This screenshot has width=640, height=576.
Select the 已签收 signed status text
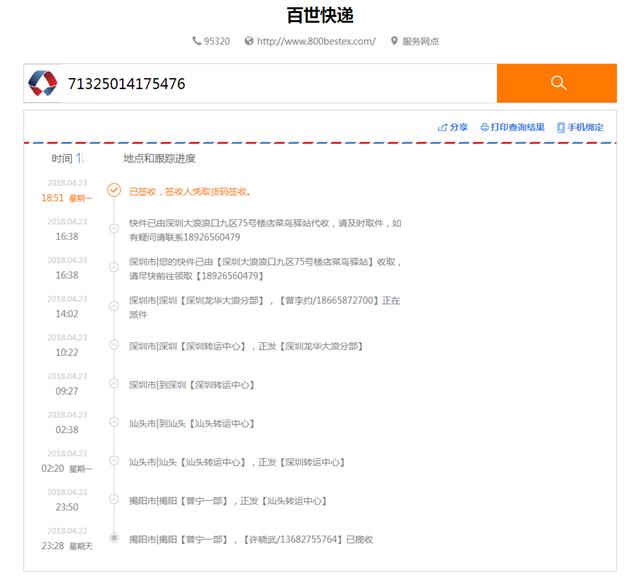pyautogui.click(x=190, y=191)
